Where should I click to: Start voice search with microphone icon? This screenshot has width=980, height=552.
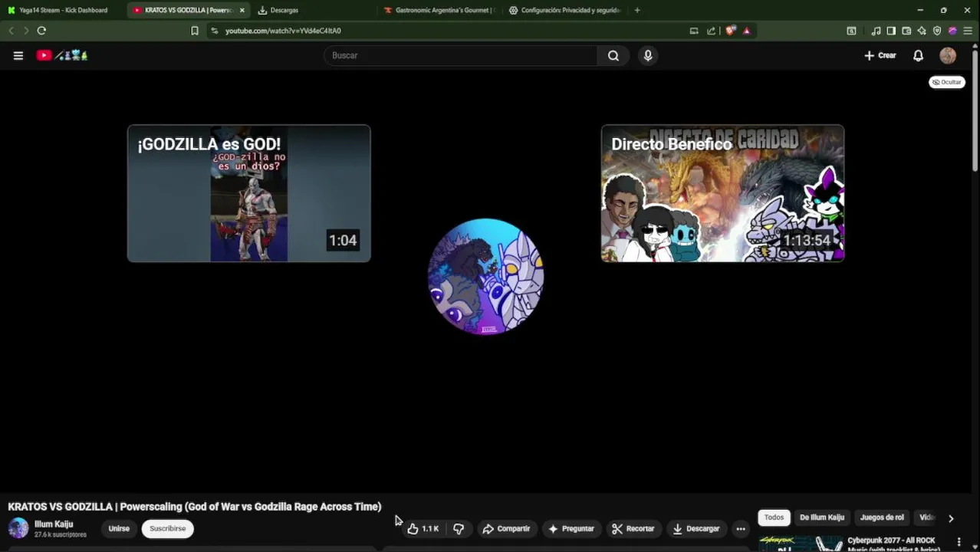point(648,55)
